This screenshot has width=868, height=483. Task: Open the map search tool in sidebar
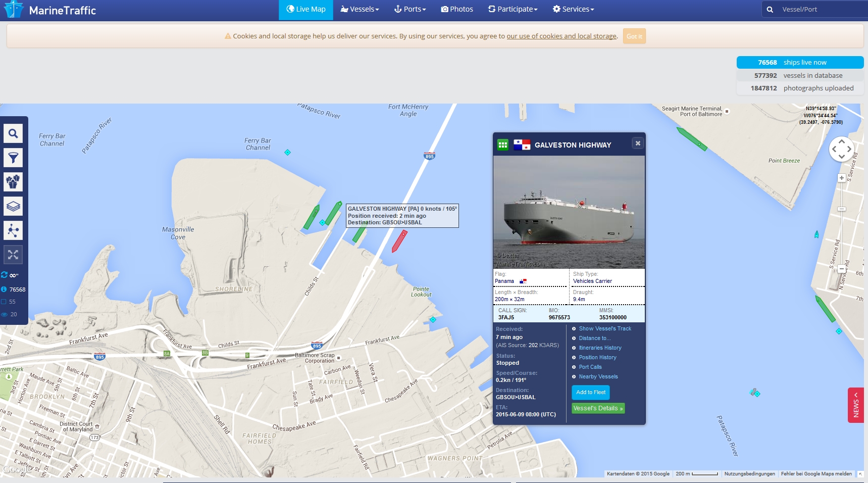[13, 133]
